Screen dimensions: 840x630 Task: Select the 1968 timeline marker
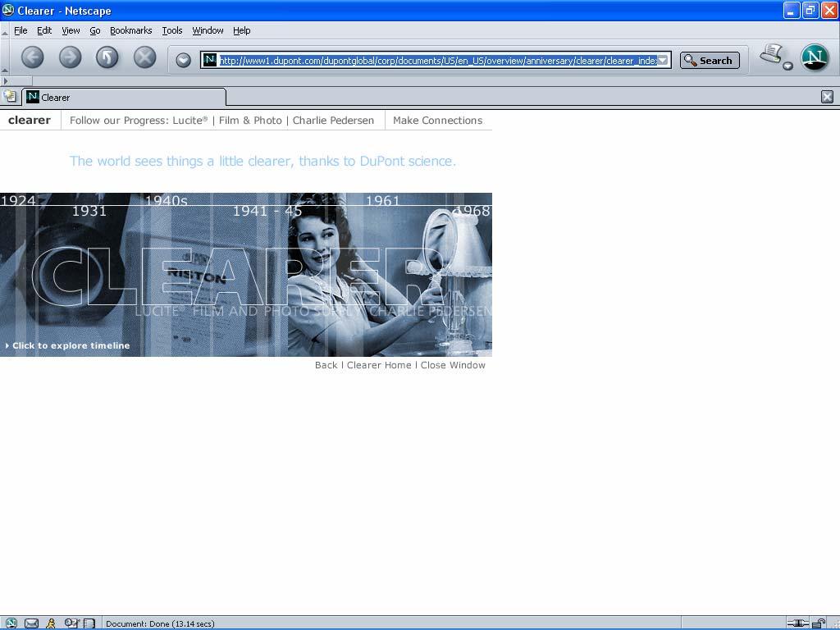472,211
